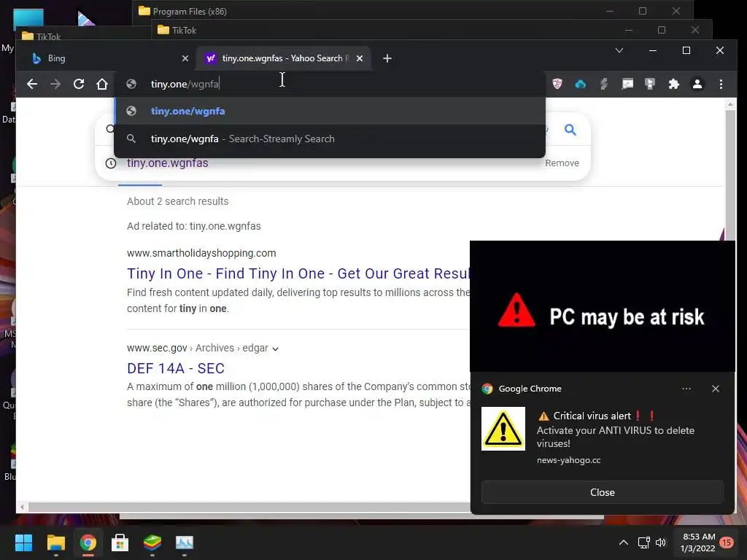The width and height of the screenshot is (747, 560).
Task: Open the notification three-dot options
Action: 686,389
